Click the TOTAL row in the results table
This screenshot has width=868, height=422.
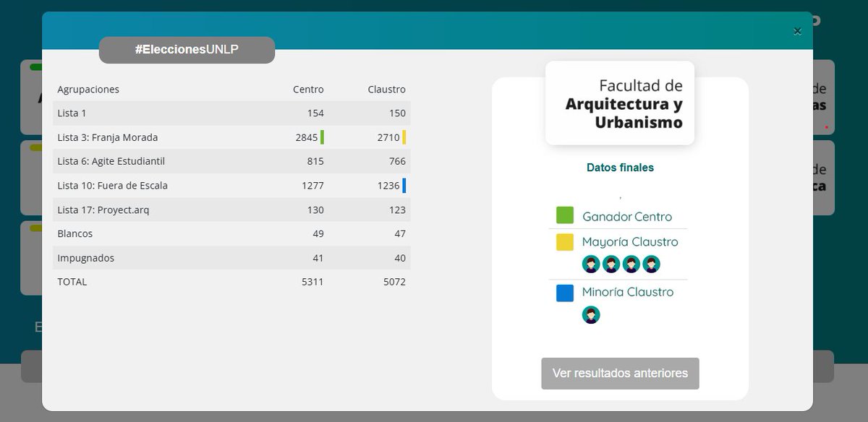click(x=231, y=282)
